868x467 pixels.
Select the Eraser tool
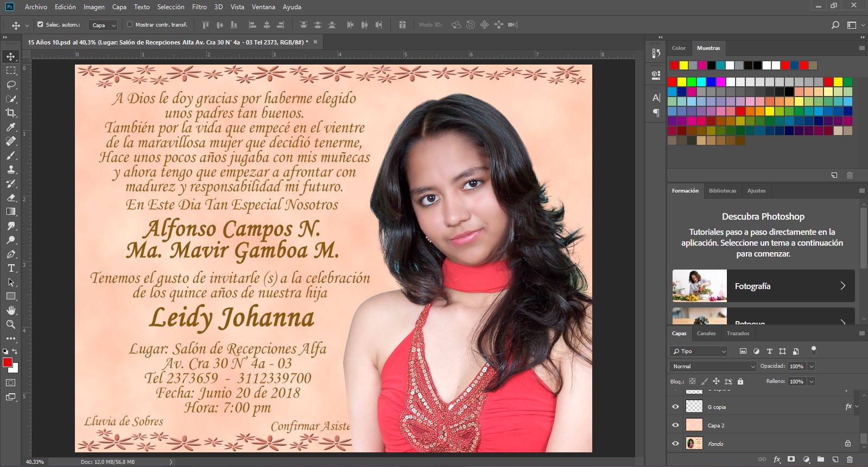pos(11,197)
